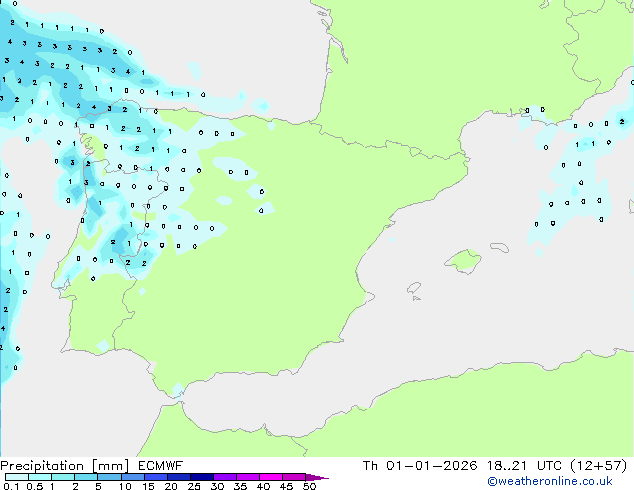
Task: Click the legend arrow beyond 50 mm
Action: [x=316, y=477]
